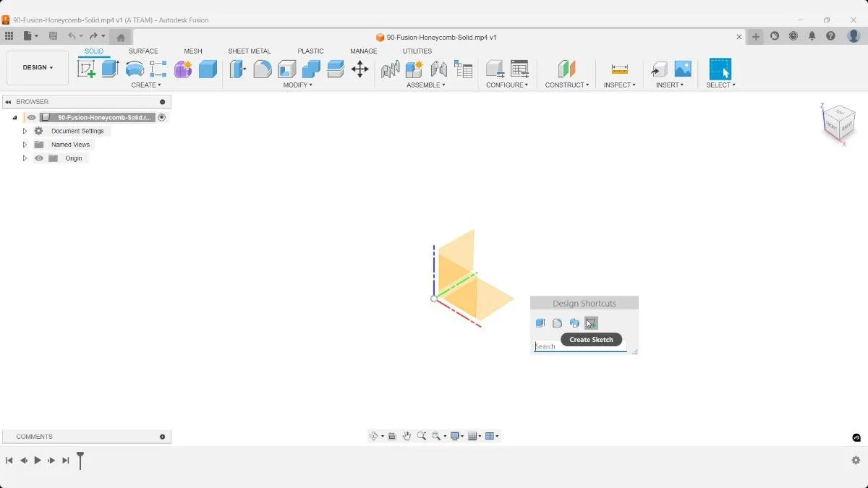Screen dimensions: 868x488
Task: Open the DESIGN workspace switcher
Action: pyautogui.click(x=37, y=67)
